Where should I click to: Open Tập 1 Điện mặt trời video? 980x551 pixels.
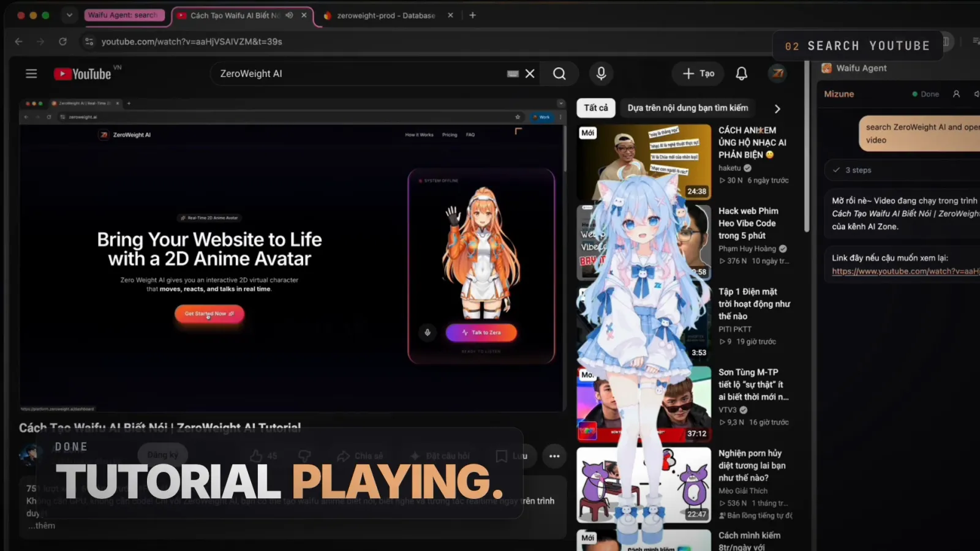(x=754, y=304)
